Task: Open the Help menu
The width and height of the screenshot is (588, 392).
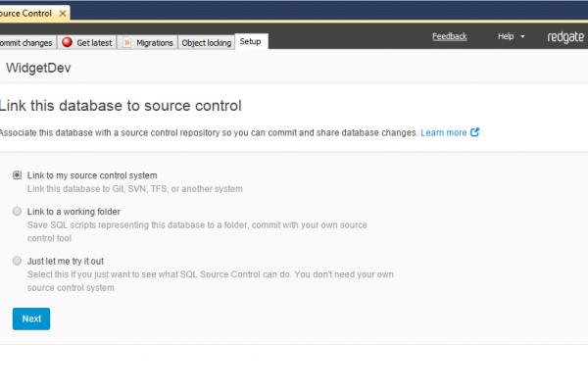Action: pyautogui.click(x=511, y=36)
